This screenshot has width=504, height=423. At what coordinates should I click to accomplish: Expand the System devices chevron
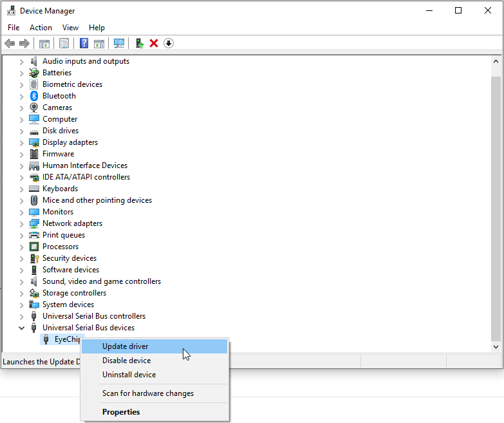pyautogui.click(x=21, y=305)
